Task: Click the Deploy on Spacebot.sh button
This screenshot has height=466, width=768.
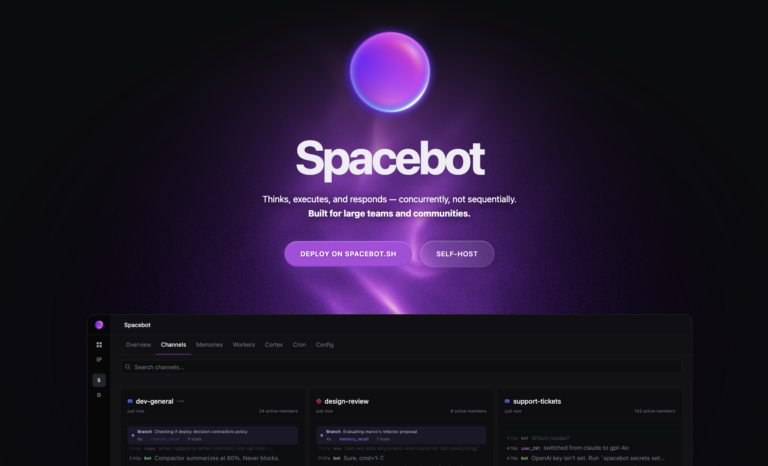Action: [348, 254]
